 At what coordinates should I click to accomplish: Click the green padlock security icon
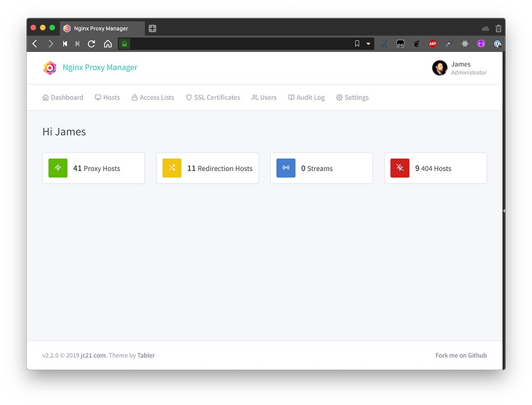124,44
